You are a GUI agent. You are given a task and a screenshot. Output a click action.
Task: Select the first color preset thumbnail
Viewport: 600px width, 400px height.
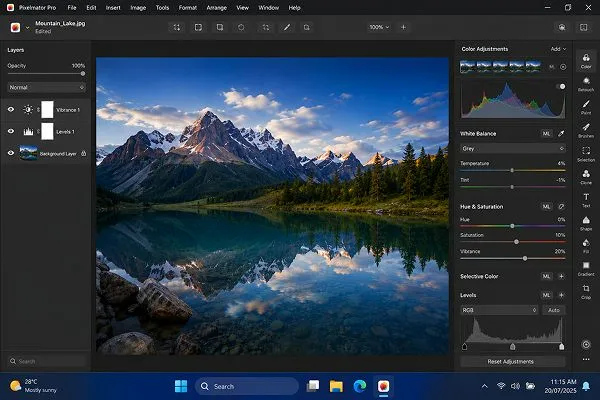point(468,66)
